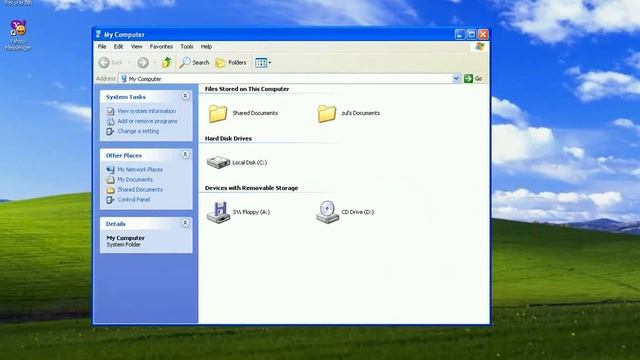Screen dimensions: 640x360
Task: Click the View system information icon
Action: pyautogui.click(x=110, y=111)
